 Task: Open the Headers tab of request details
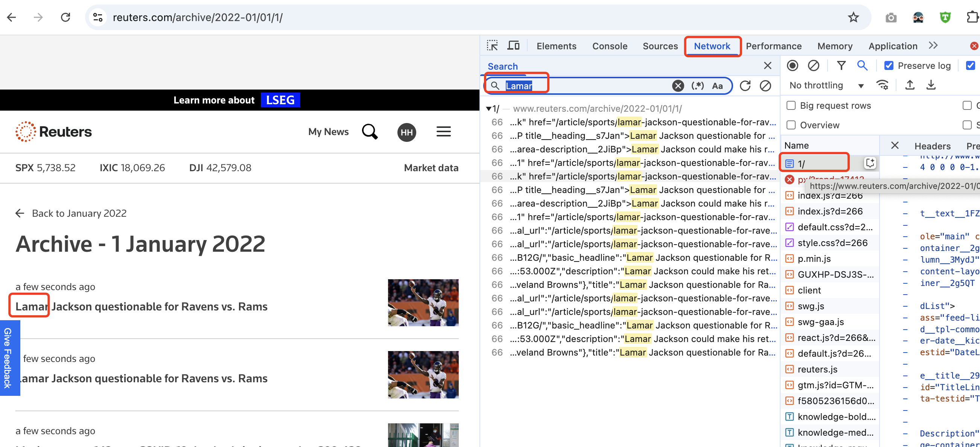pyautogui.click(x=932, y=146)
